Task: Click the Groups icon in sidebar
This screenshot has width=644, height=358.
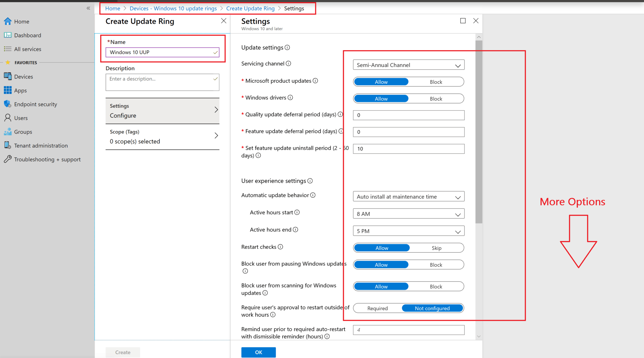Action: click(x=8, y=132)
